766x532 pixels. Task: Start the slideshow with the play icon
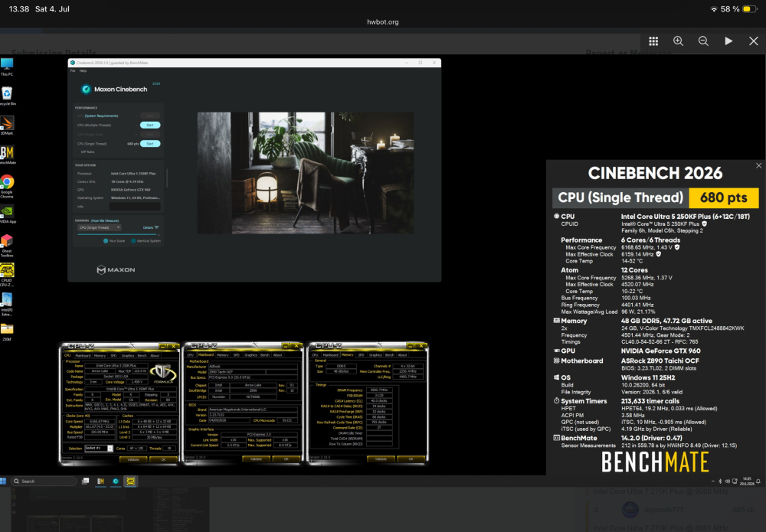[x=728, y=41]
